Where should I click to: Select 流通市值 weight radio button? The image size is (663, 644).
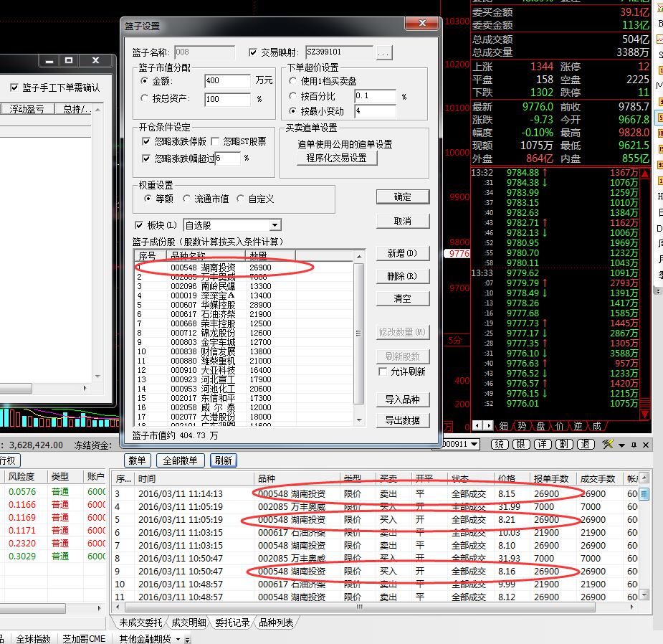[x=186, y=199]
